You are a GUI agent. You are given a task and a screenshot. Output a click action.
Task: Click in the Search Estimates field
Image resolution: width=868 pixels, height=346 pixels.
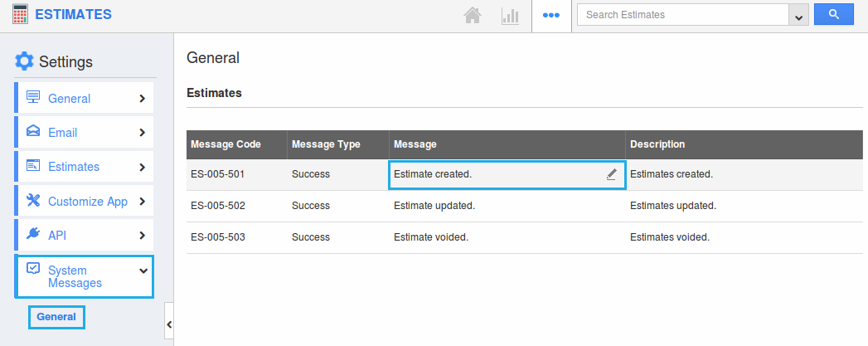[681, 15]
